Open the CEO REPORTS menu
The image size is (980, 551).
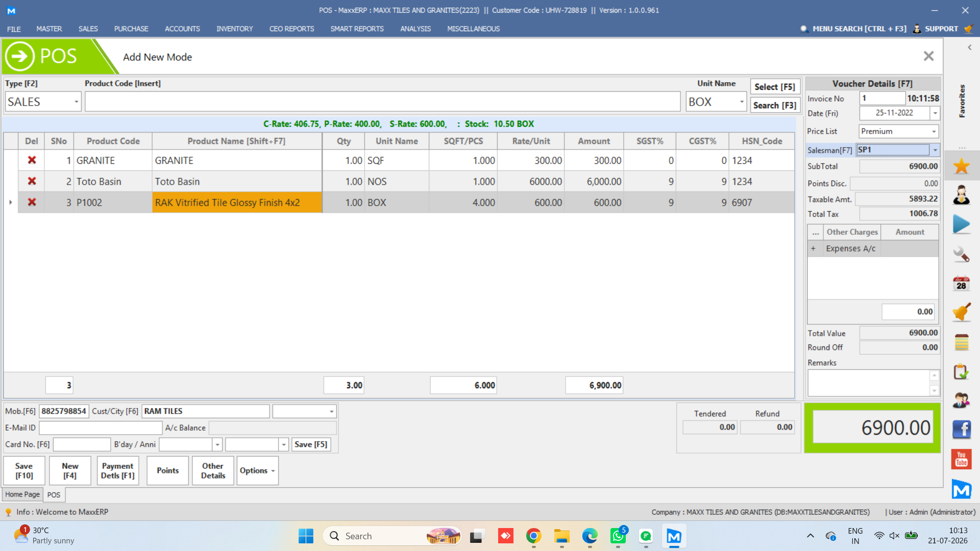pyautogui.click(x=291, y=29)
